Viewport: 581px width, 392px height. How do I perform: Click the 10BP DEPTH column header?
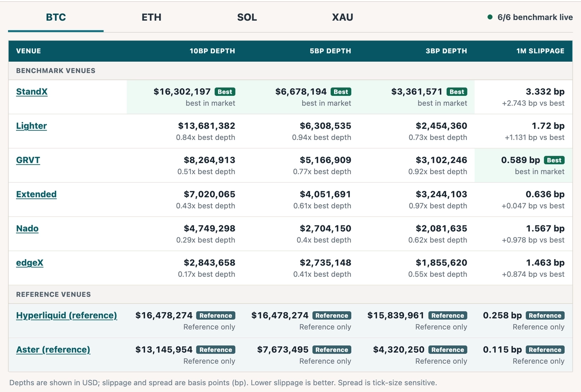(212, 51)
